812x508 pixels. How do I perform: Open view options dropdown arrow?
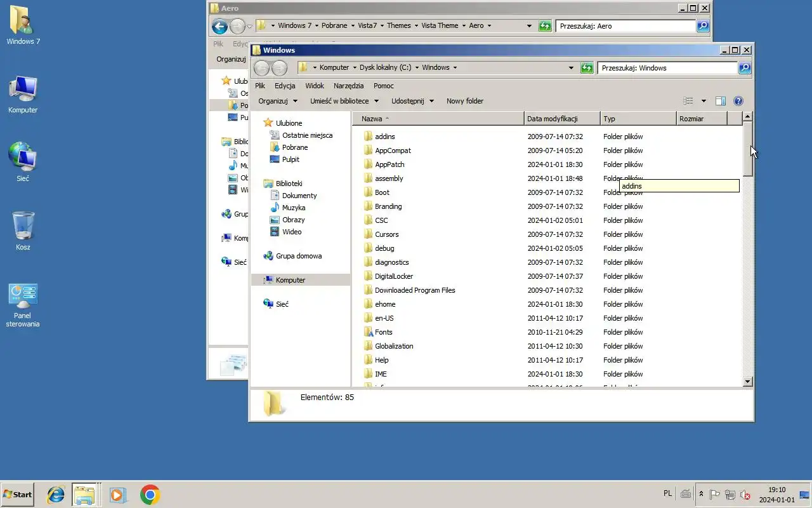(704, 101)
